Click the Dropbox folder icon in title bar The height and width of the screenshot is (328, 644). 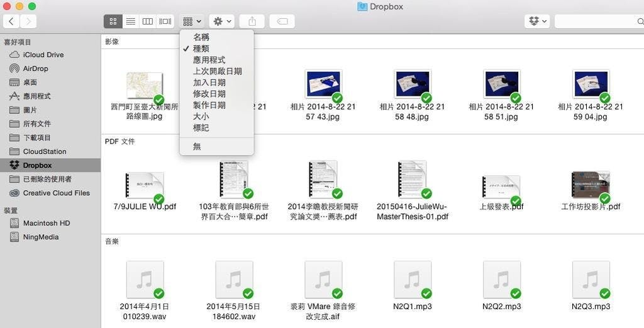[362, 6]
